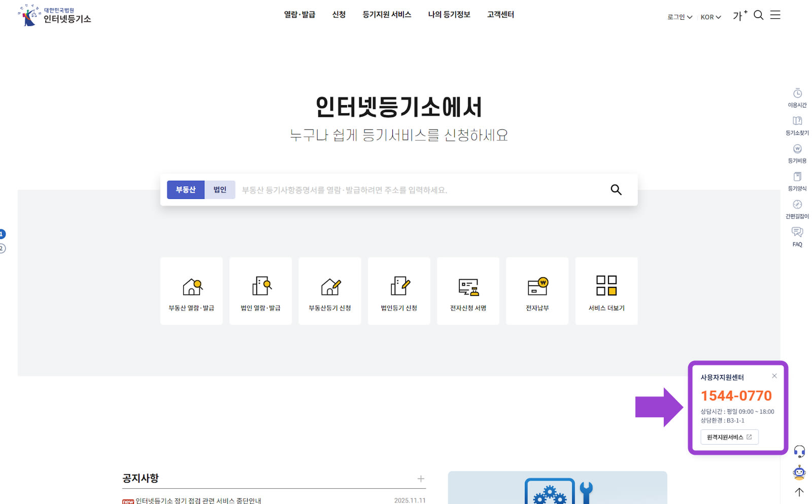Open the 등기지원 서비스 menu

387,15
